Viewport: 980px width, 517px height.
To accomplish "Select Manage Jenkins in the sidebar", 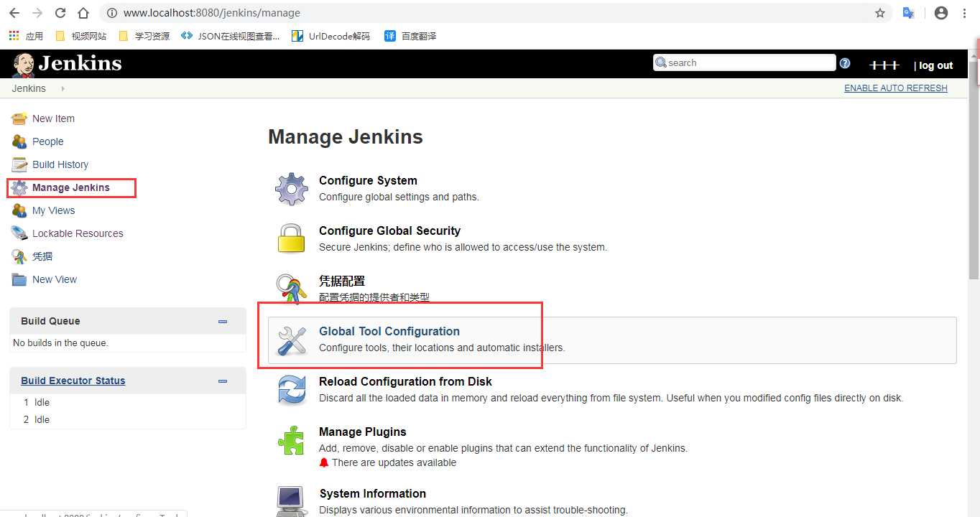I will coord(71,187).
